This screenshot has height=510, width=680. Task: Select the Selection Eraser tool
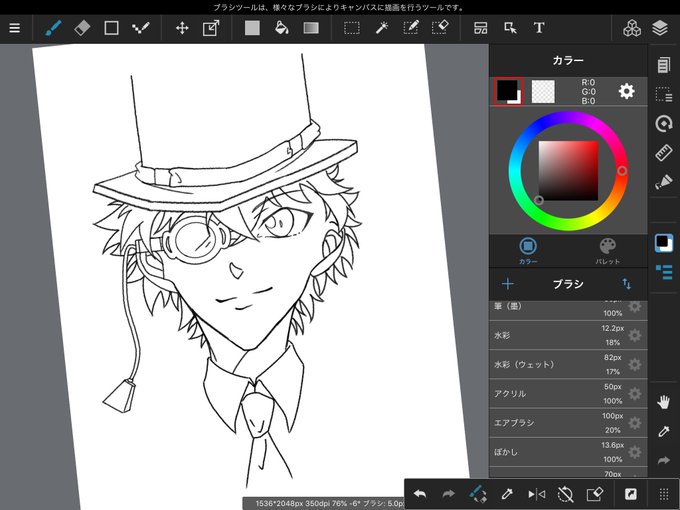point(440,28)
